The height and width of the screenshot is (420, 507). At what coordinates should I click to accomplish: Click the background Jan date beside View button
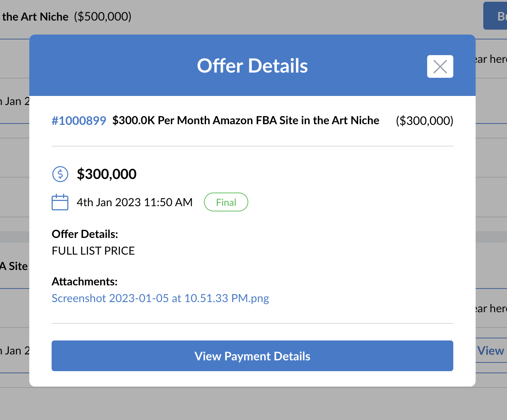(15, 351)
